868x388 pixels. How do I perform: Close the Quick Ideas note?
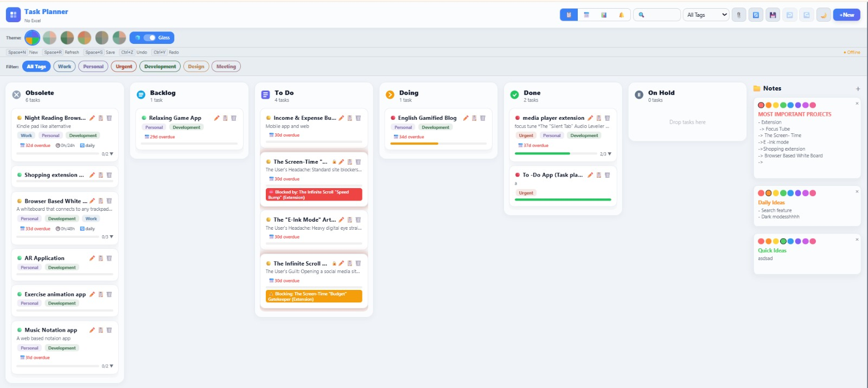[x=857, y=240]
